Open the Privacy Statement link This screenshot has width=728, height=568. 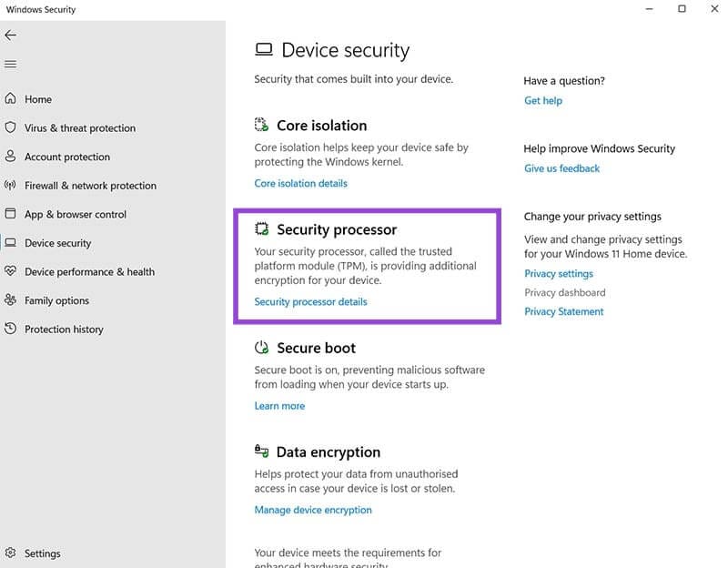click(563, 311)
